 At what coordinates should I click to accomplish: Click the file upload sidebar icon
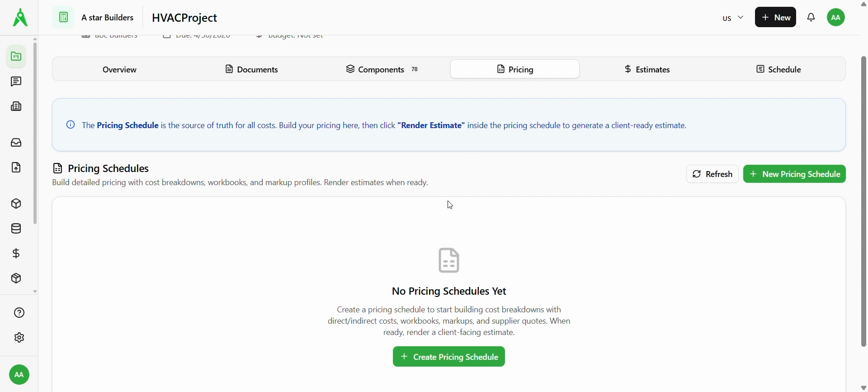16,168
